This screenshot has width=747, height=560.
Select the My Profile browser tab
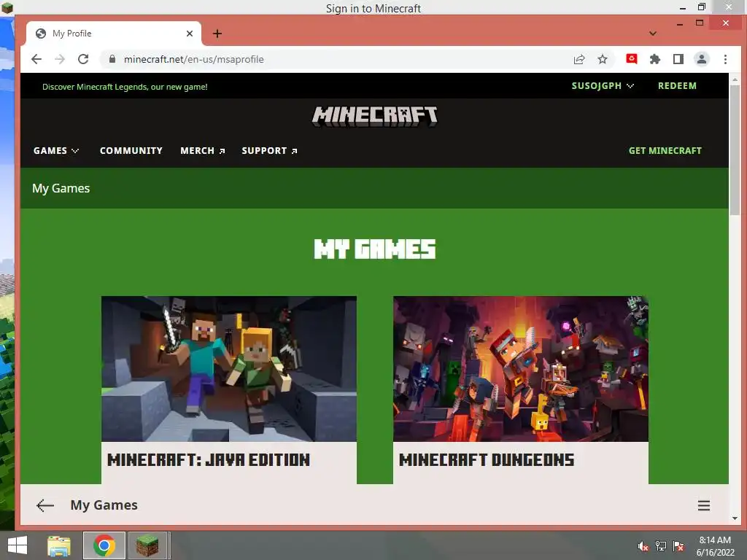click(113, 34)
